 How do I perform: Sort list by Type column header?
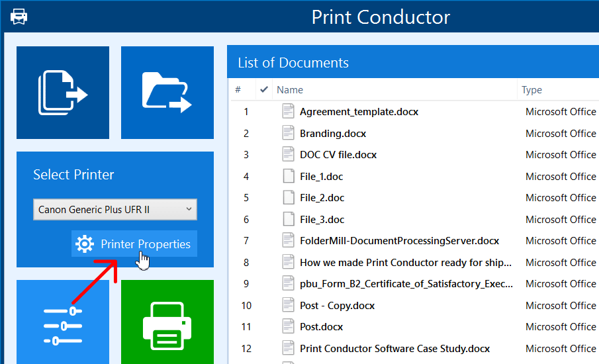[x=531, y=90]
